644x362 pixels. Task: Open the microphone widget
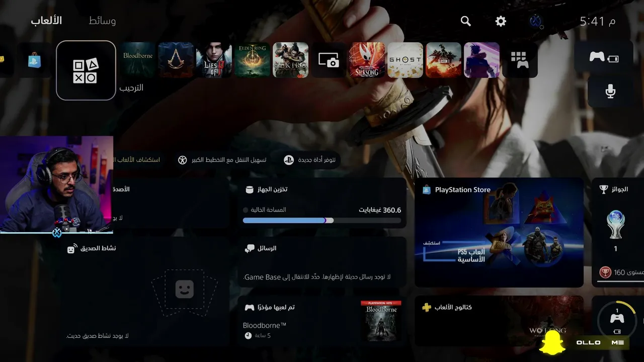click(610, 91)
